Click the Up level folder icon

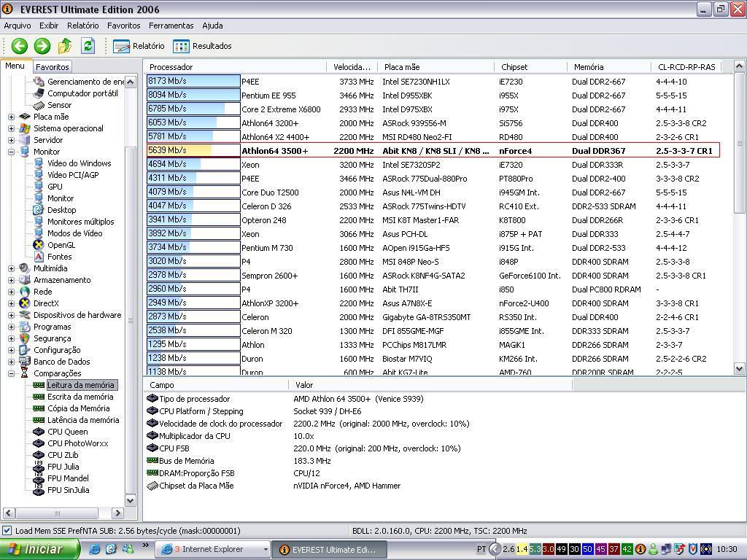point(65,46)
